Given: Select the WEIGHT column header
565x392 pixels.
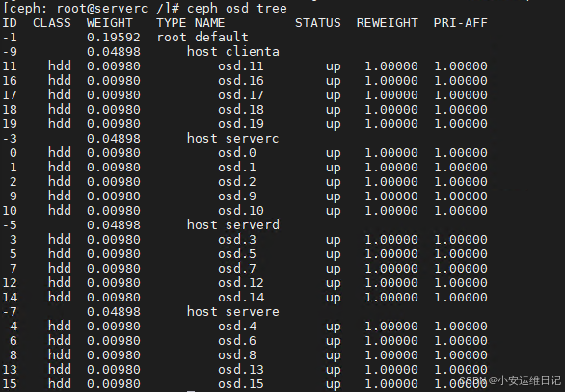Looking at the screenshot, I should coord(110,23).
